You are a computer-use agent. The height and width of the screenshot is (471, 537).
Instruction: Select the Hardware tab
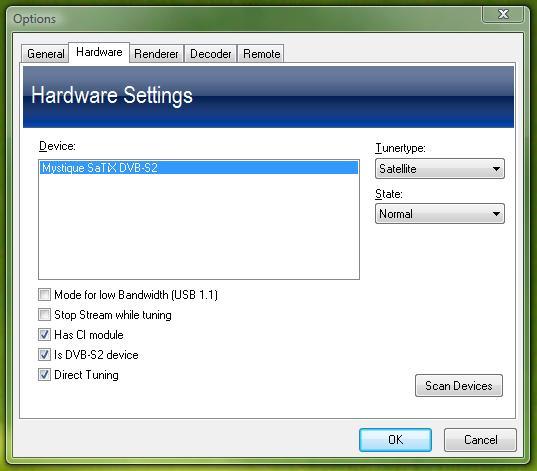coord(99,52)
